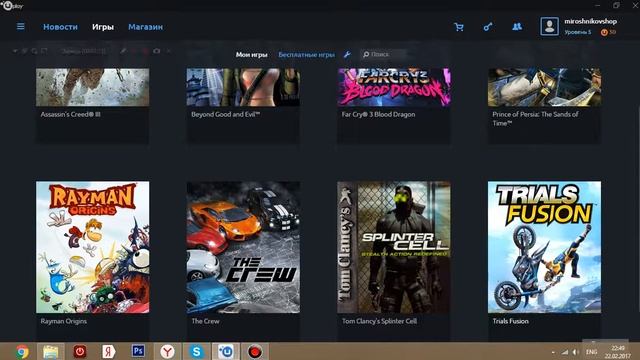Show hidden tray icons arrow
Image resolution: width=640 pixels, height=360 pixels.
point(553,352)
